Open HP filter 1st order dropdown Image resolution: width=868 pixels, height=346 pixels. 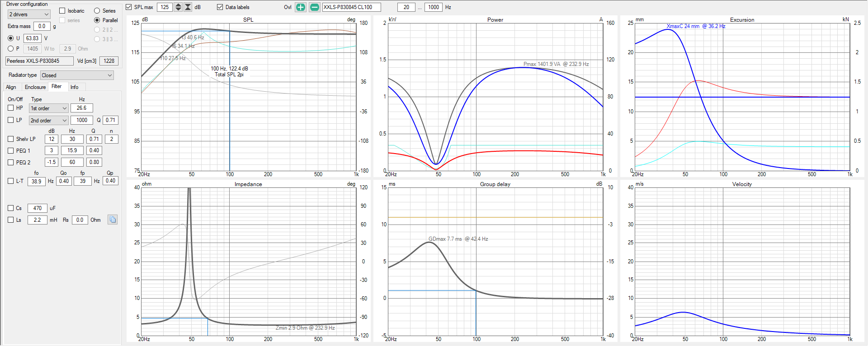point(49,108)
